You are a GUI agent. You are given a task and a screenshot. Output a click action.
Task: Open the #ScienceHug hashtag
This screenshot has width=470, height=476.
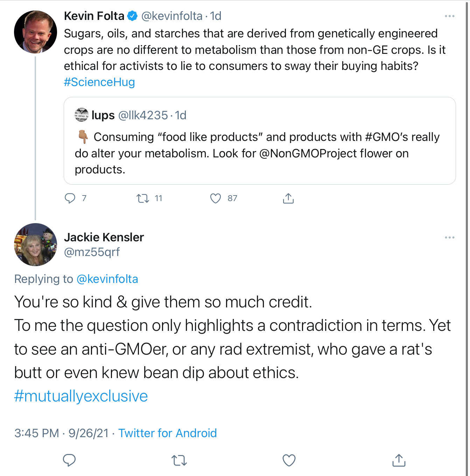99,82
